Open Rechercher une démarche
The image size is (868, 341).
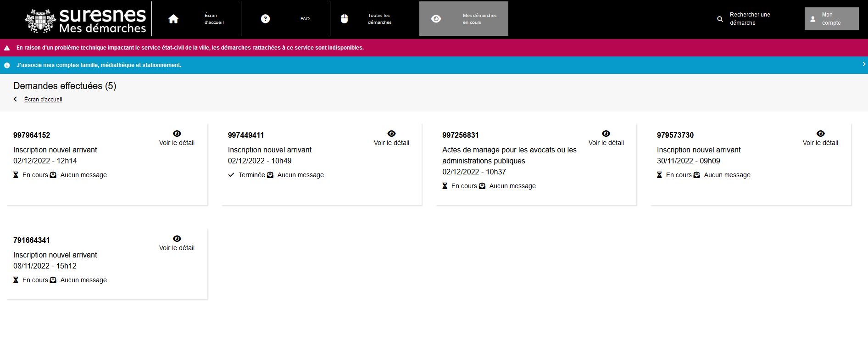(x=750, y=19)
